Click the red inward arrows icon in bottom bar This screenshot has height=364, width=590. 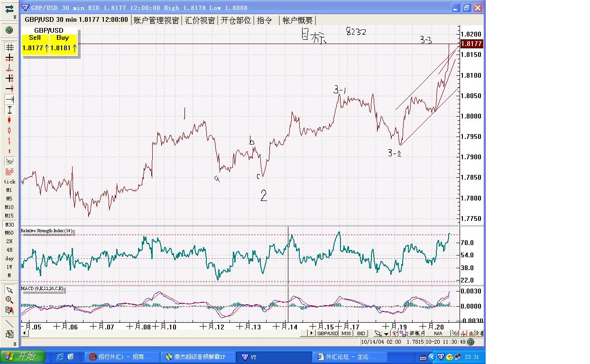point(463,333)
